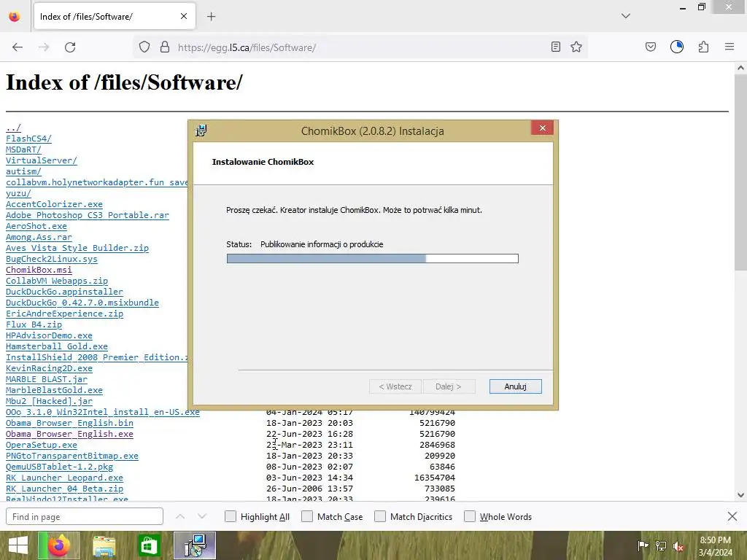Open the autism/ folder link

(23, 171)
